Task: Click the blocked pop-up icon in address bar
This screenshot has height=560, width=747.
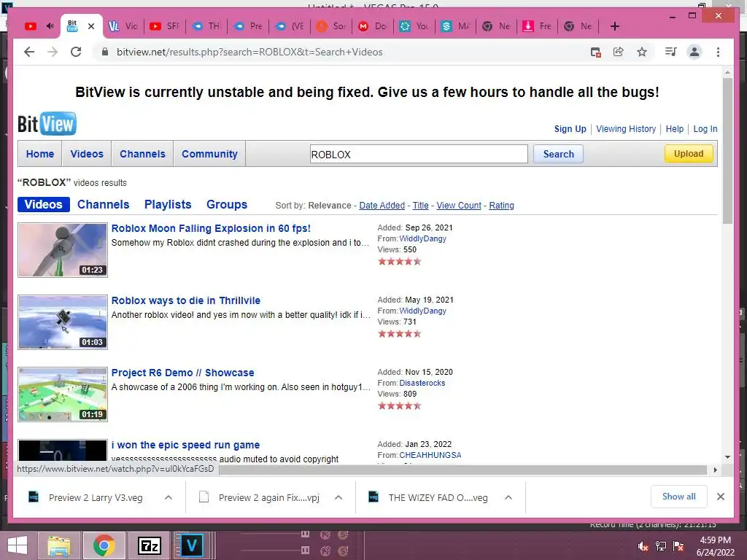Action: click(x=595, y=52)
